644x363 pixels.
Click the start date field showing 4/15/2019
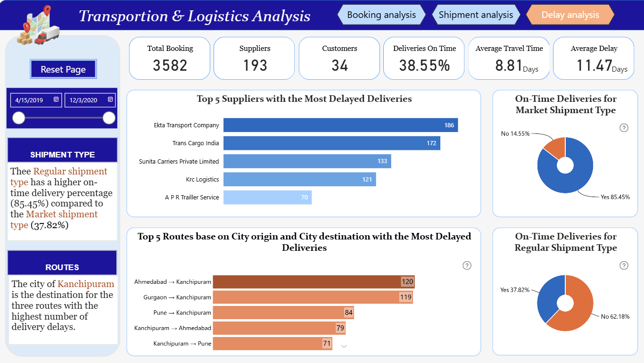(36, 100)
